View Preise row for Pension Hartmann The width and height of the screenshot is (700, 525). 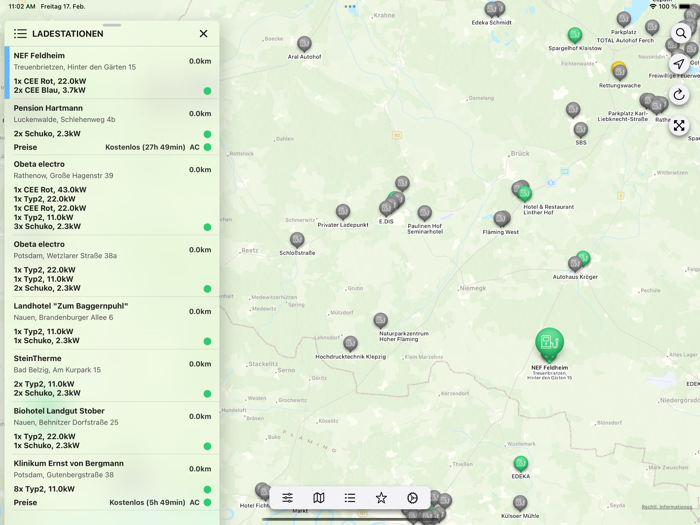point(112,147)
